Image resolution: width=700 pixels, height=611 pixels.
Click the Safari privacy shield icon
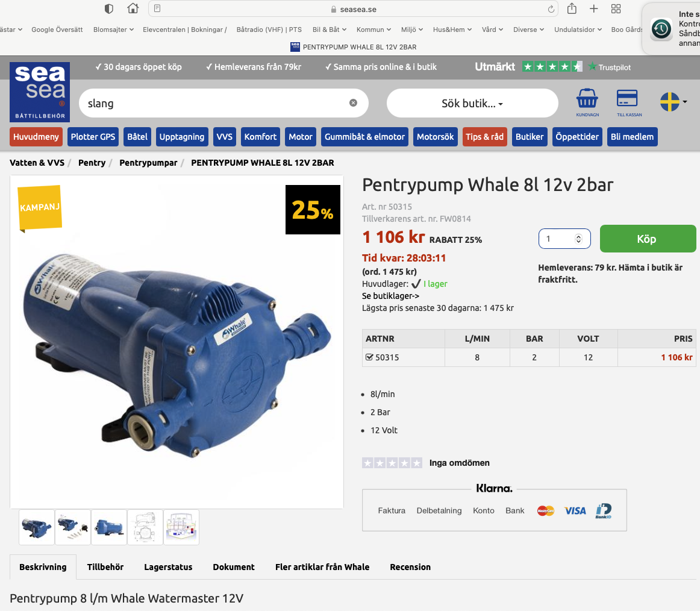(109, 8)
